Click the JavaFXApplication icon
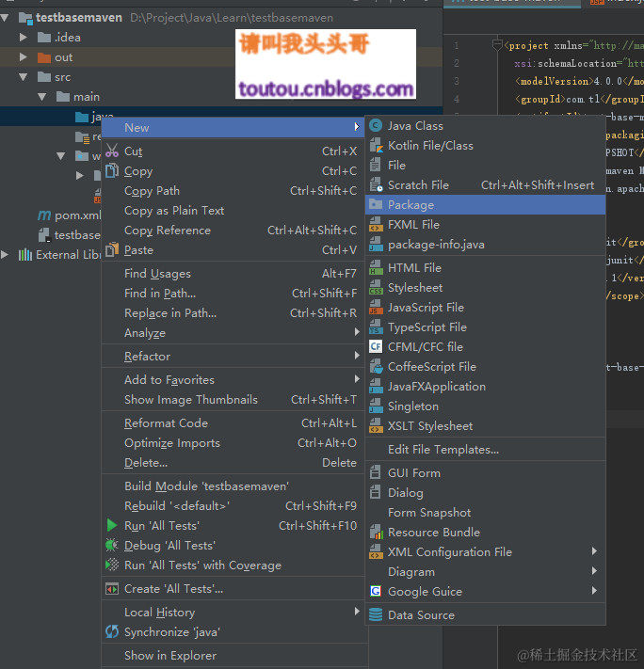Screen dimensions: 644x669 [376, 386]
